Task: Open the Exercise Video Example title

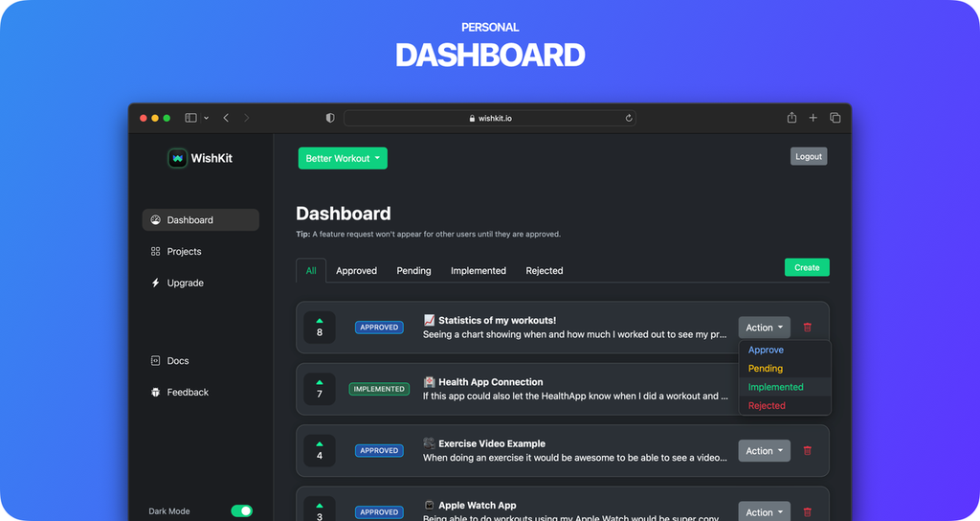Action: [492, 443]
